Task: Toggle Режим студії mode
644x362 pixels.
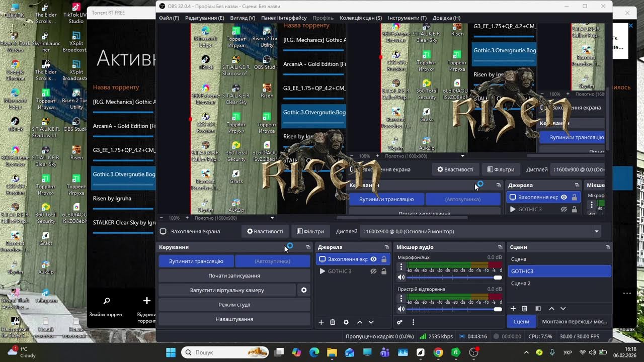Action: pyautogui.click(x=234, y=305)
